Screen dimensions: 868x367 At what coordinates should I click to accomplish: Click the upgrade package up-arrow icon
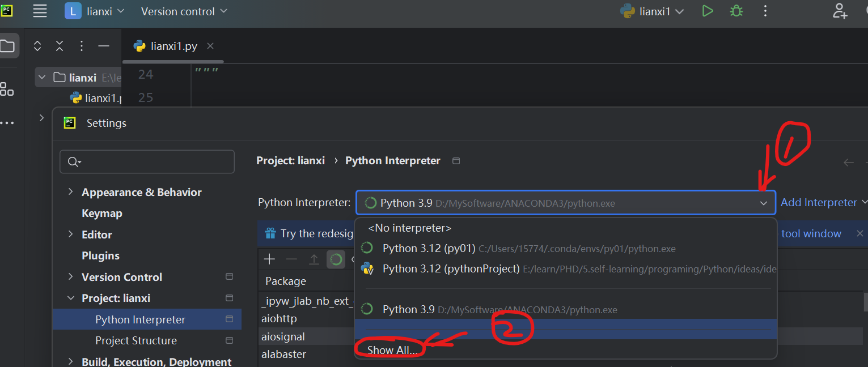click(314, 259)
